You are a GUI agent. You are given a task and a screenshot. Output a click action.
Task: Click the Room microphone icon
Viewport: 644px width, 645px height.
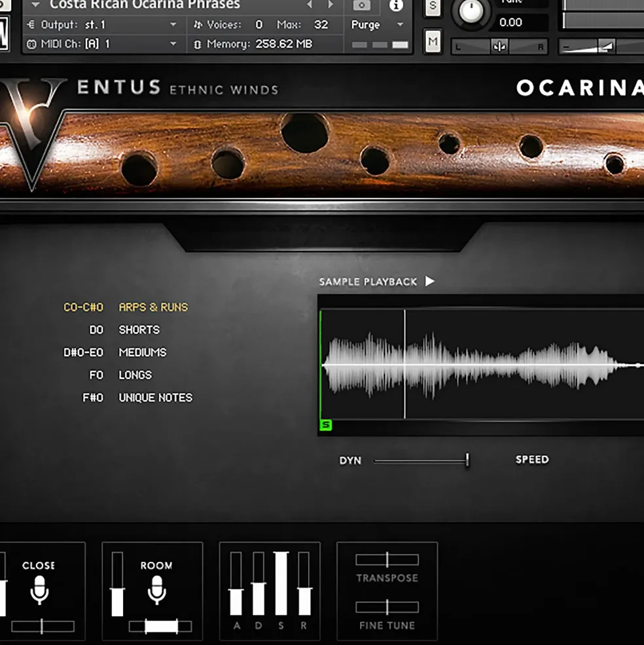coord(157,590)
